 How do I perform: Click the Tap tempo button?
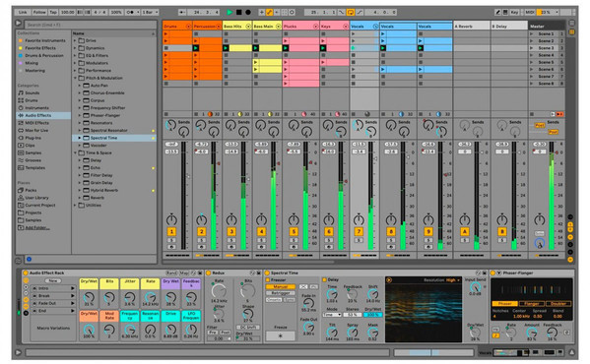[x=53, y=13]
